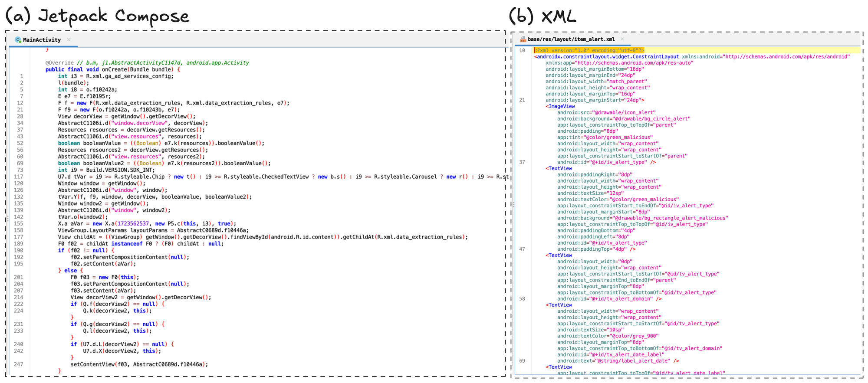Screen dimensions: 868x383
Task: Click the highlighted XML declaration line
Action: point(589,50)
